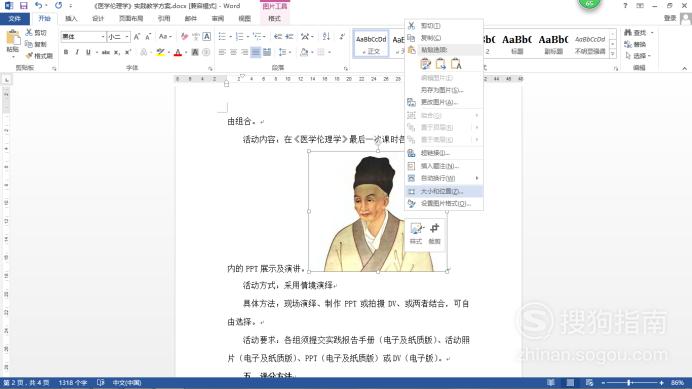Toggle Italic formatting
This screenshot has width=692, height=389.
77,53
